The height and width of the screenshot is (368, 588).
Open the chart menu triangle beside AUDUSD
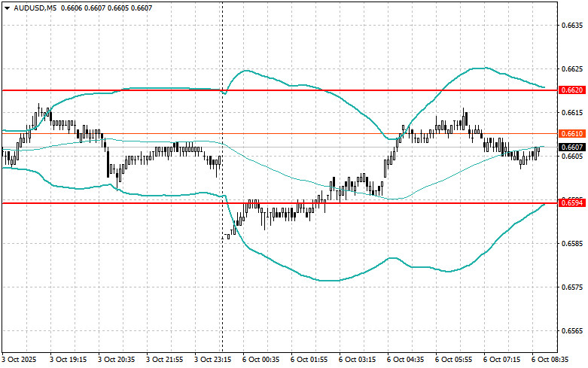pyautogui.click(x=8, y=8)
